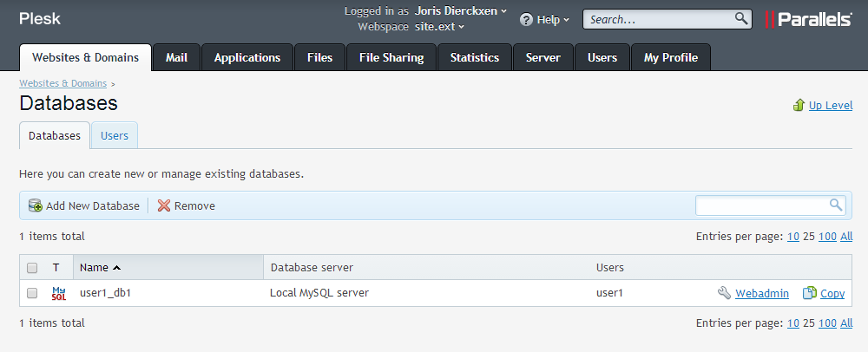Viewport: 868px width, 352px height.
Task: Switch to the Users sub-tab
Action: tap(115, 136)
